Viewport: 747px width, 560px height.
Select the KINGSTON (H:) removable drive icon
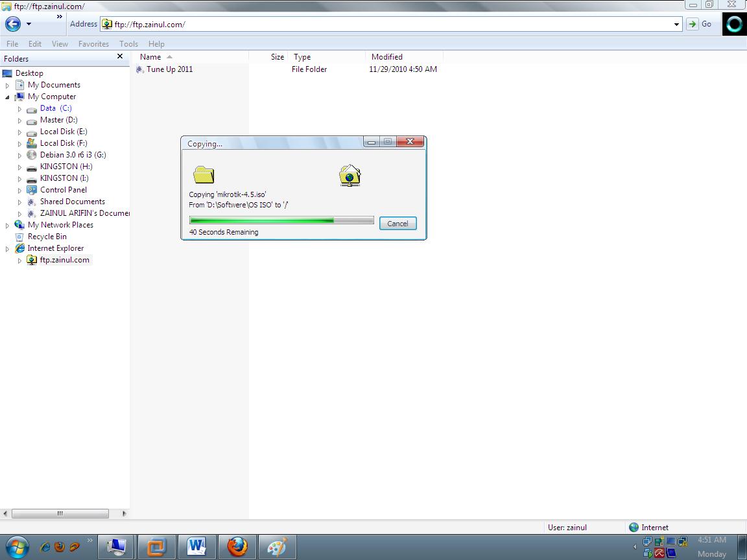tap(32, 168)
